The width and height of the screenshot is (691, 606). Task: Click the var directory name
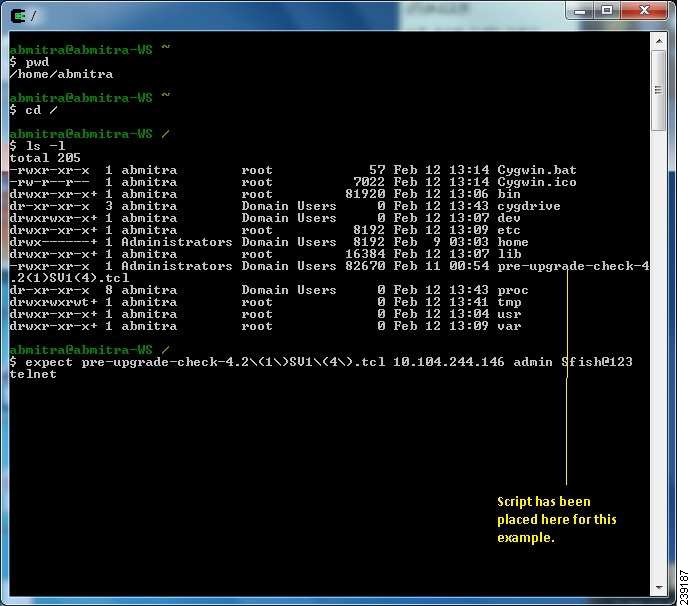[x=509, y=326]
